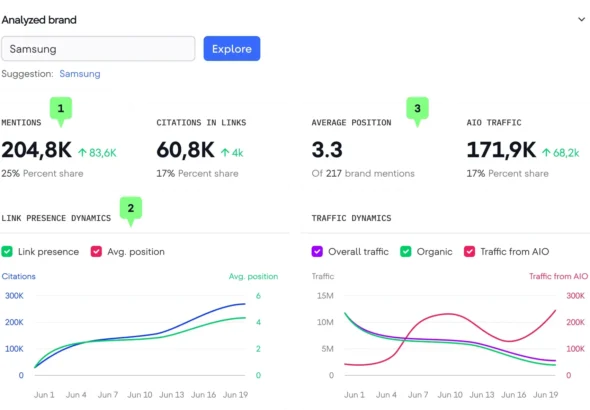Select the 3.3 average position value

pyautogui.click(x=327, y=150)
